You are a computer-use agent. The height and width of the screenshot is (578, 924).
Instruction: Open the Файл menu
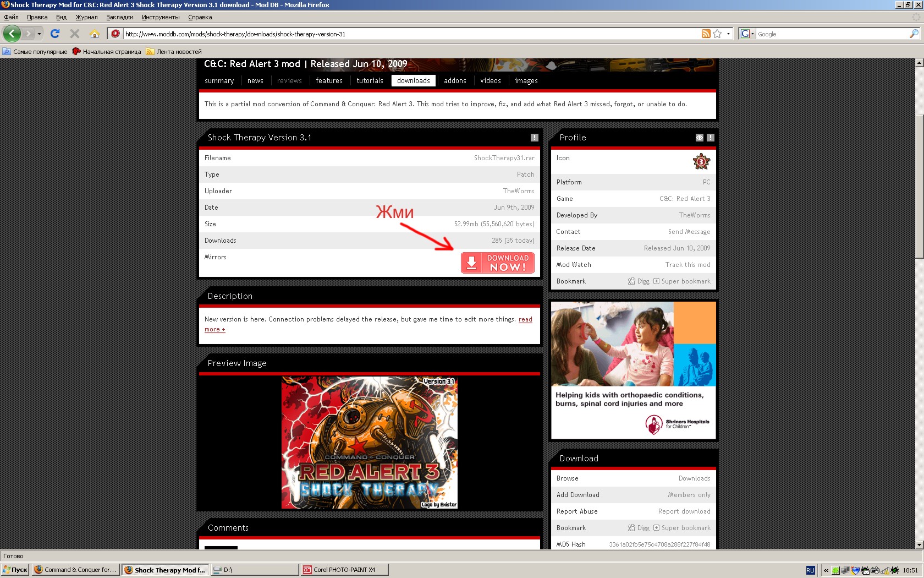coord(11,17)
